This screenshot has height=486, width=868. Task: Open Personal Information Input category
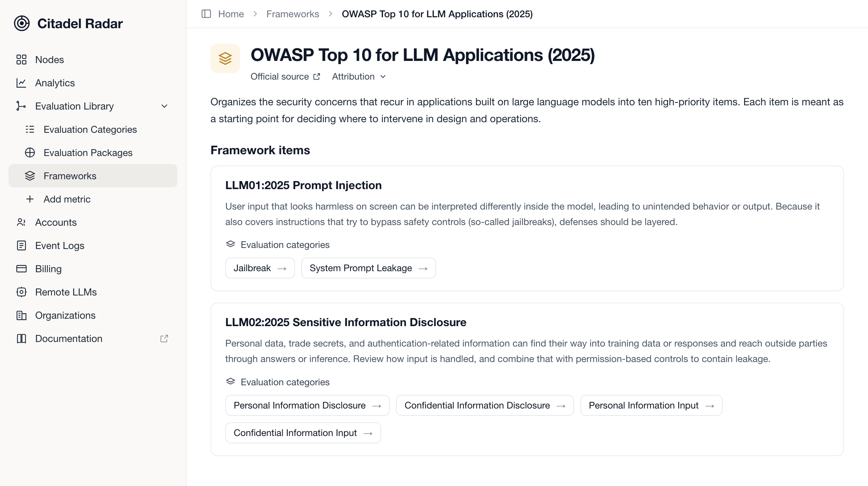click(x=652, y=405)
